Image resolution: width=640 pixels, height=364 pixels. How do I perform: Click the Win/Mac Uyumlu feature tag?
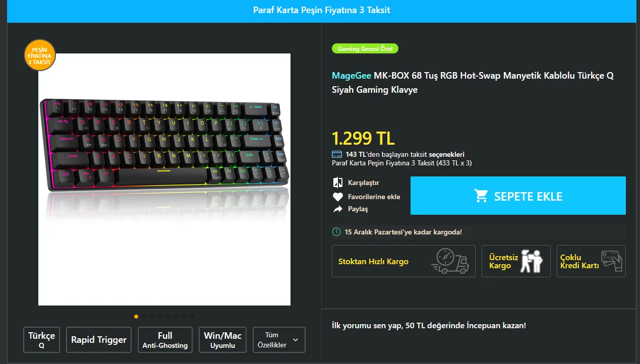tap(222, 340)
